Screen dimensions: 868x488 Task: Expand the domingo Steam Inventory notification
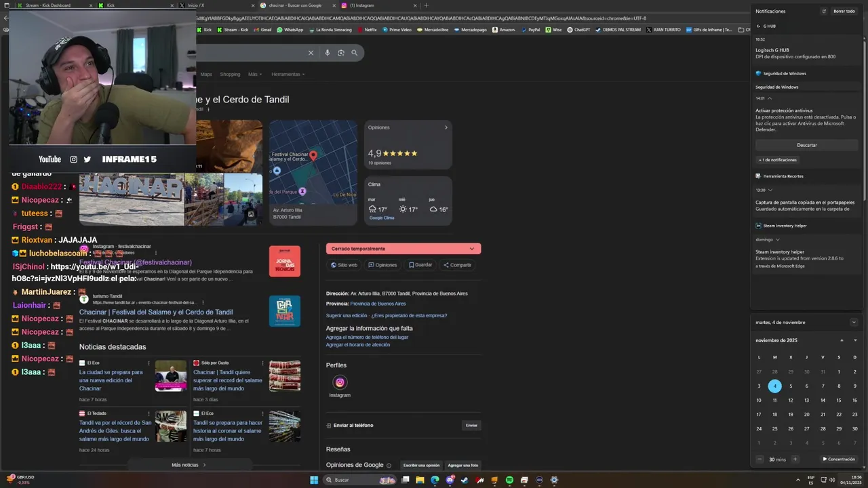[x=778, y=239]
